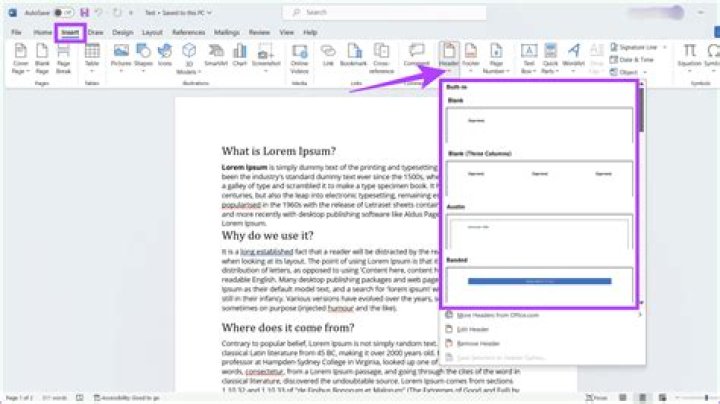Choose Remove Header option
The width and height of the screenshot is (720, 404).
click(x=479, y=342)
